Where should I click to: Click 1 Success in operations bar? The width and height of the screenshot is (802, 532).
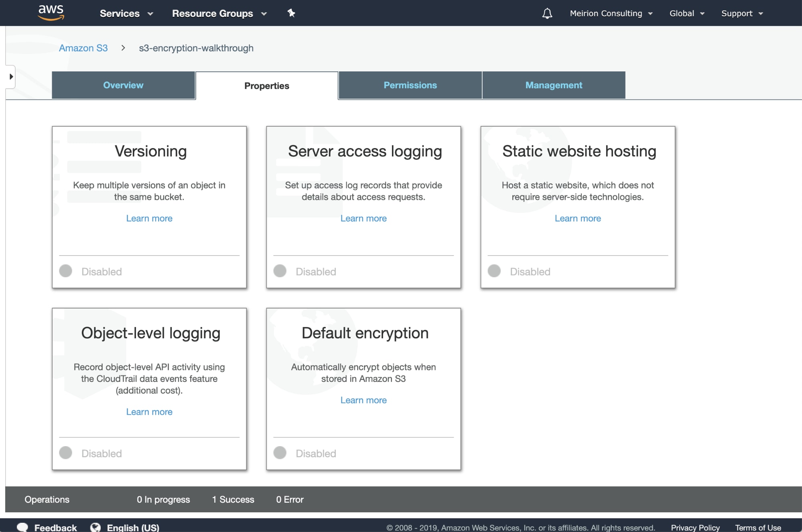coord(233,500)
